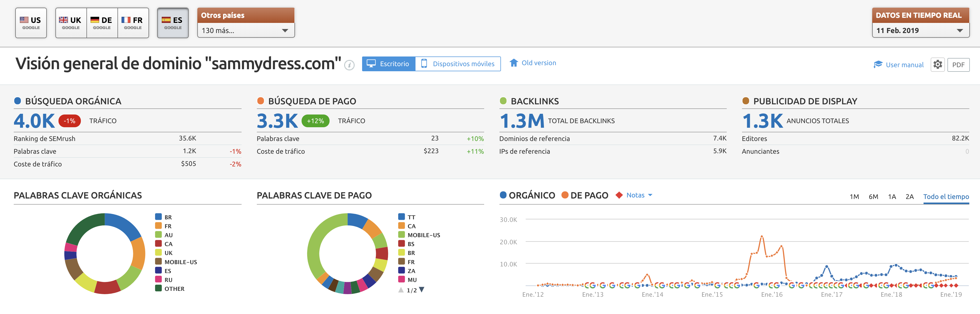The height and width of the screenshot is (314, 980).
Task: Click the AU green swatch in organic legend
Action: tap(158, 234)
